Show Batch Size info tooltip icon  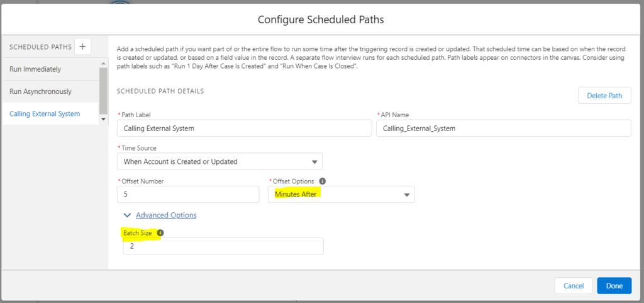click(160, 232)
